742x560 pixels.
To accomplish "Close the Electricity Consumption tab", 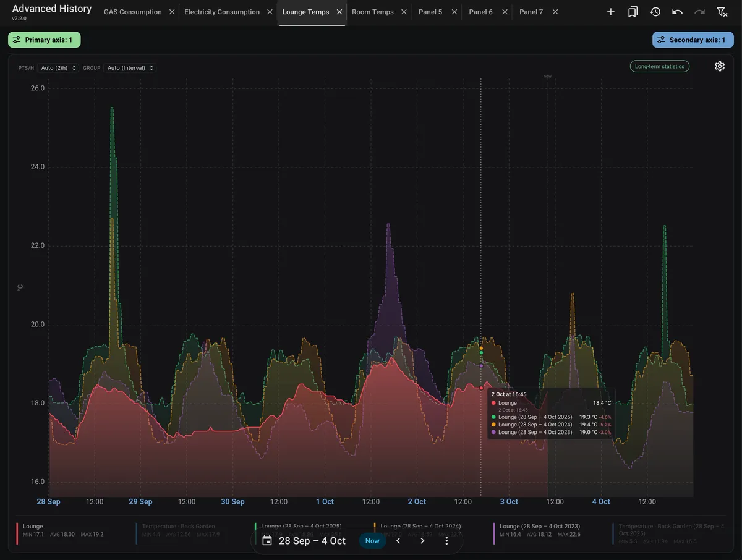I will tap(270, 12).
